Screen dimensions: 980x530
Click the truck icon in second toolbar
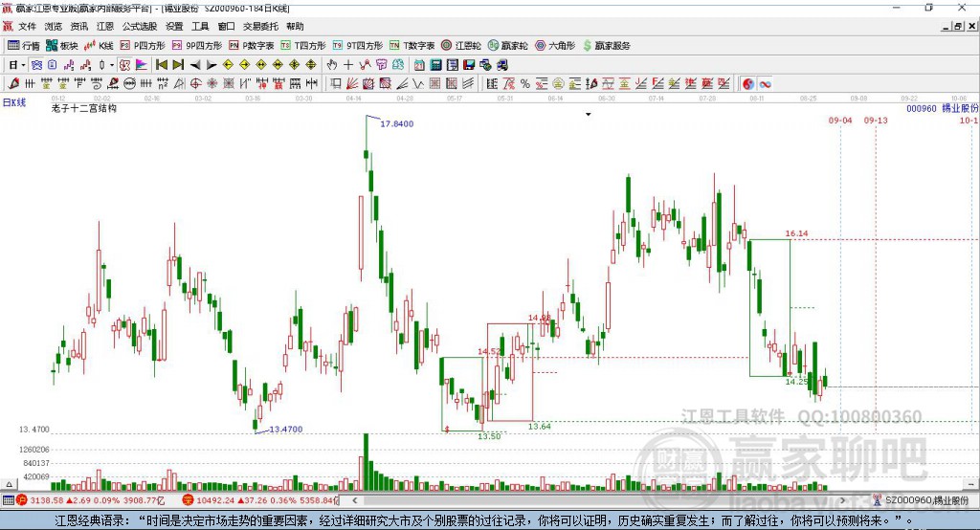[502, 64]
